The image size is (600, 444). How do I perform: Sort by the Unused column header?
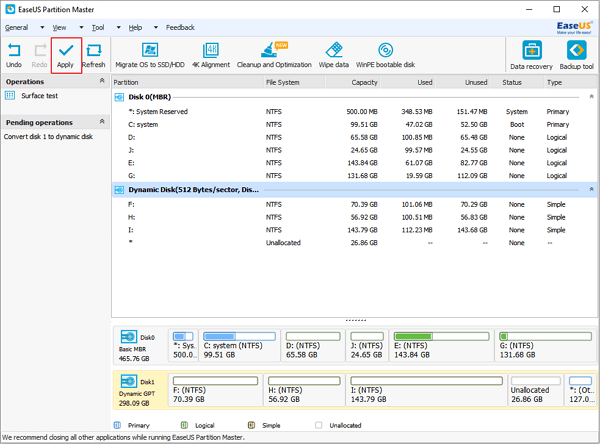[x=463, y=82]
